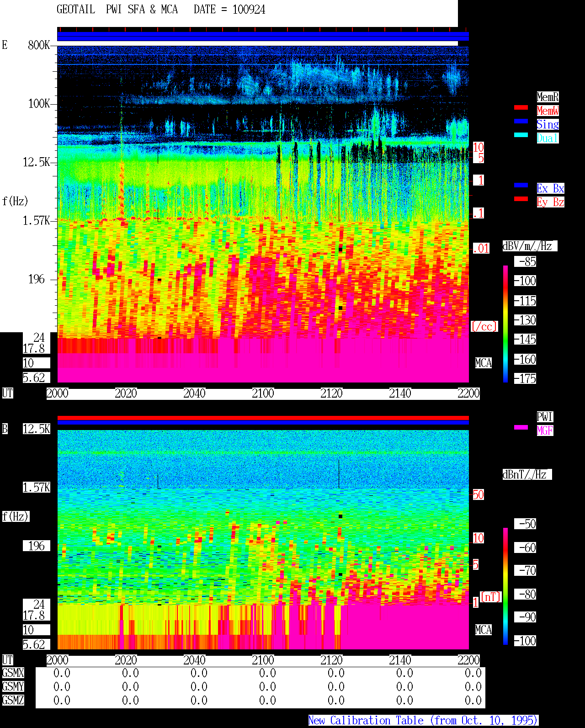Image resolution: width=585 pixels, height=728 pixels.
Task: Click the MemR legend label
Action: [548, 97]
